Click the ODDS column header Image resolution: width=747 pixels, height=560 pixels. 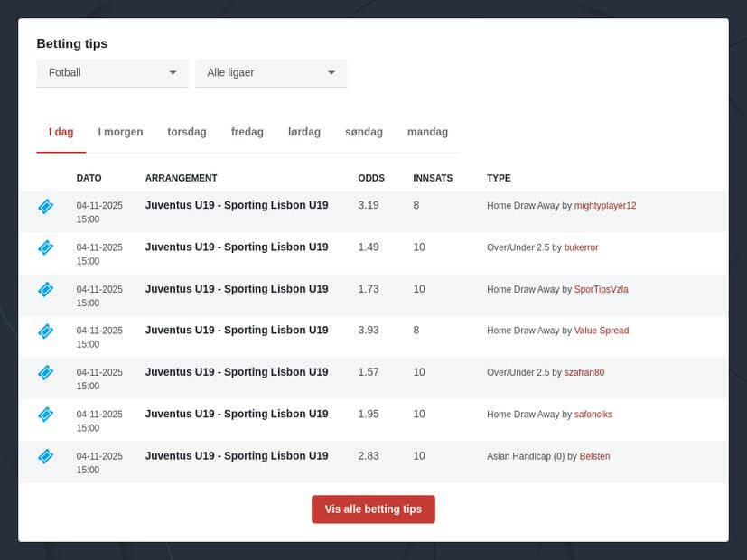pos(369,178)
